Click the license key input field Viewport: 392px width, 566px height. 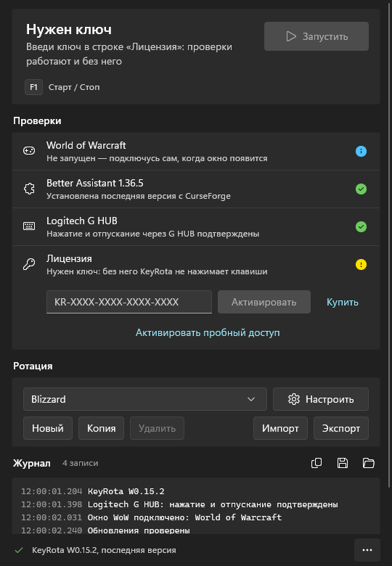pyautogui.click(x=129, y=302)
